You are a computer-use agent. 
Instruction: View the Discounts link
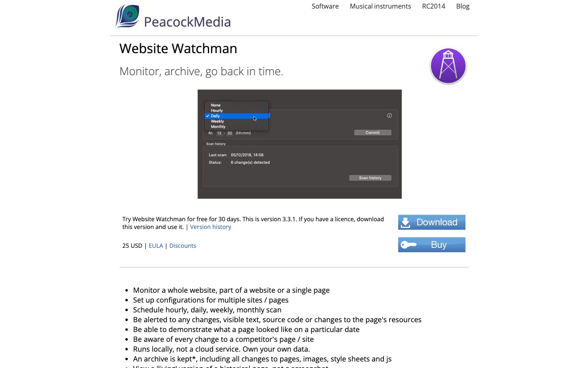(183, 246)
